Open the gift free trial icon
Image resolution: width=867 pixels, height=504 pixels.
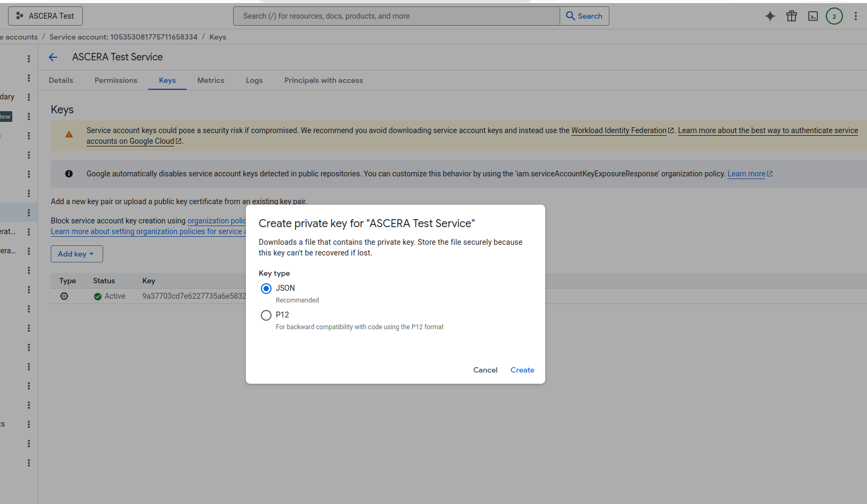792,16
